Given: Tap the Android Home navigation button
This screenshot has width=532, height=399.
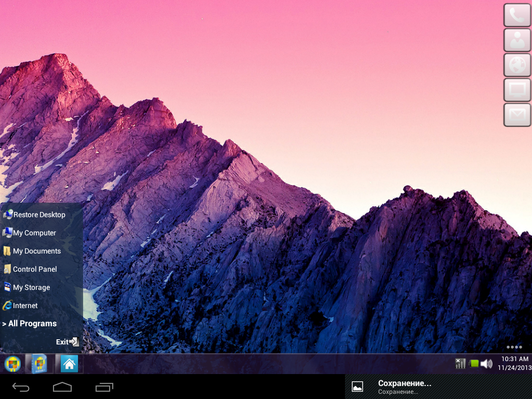Looking at the screenshot, I should [62, 387].
